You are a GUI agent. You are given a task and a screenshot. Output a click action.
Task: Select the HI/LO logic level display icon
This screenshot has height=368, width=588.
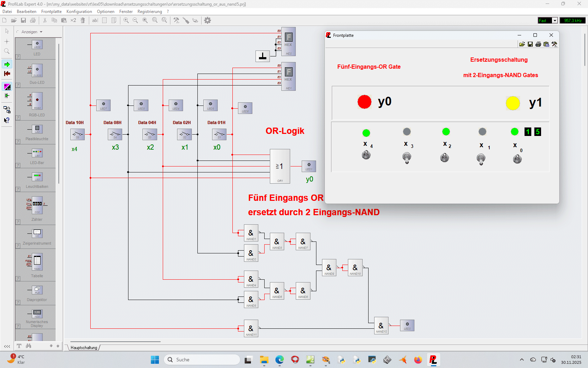pos(7,87)
